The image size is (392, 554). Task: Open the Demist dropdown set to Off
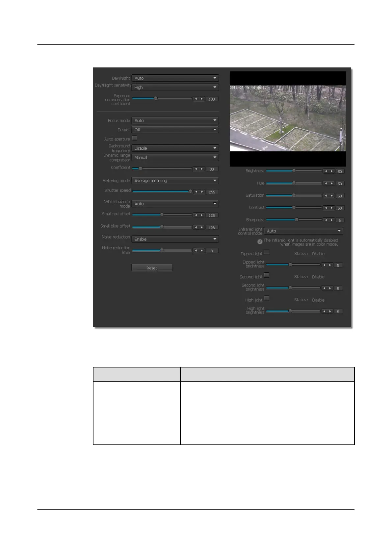[x=175, y=130]
